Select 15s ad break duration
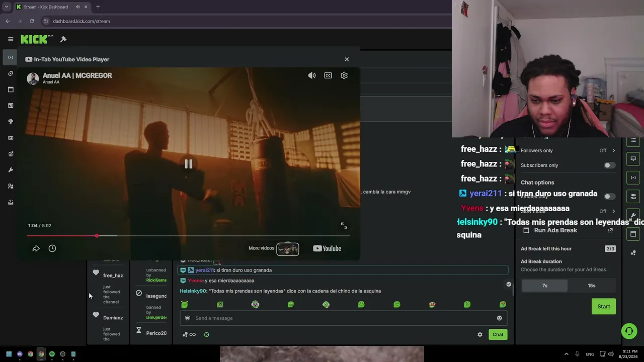The image size is (644, 362). tap(592, 286)
